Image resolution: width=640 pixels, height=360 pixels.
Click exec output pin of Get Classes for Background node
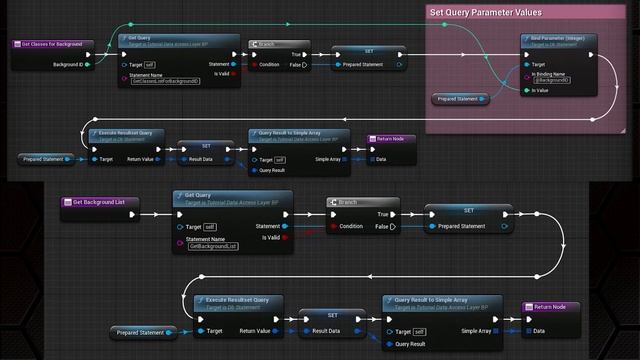[88, 54]
